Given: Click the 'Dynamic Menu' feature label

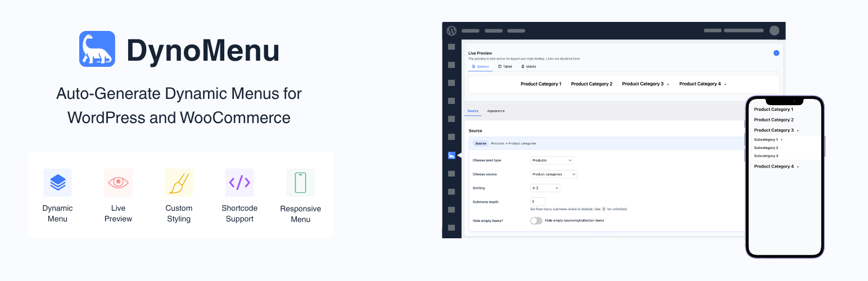Looking at the screenshot, I should [x=57, y=214].
